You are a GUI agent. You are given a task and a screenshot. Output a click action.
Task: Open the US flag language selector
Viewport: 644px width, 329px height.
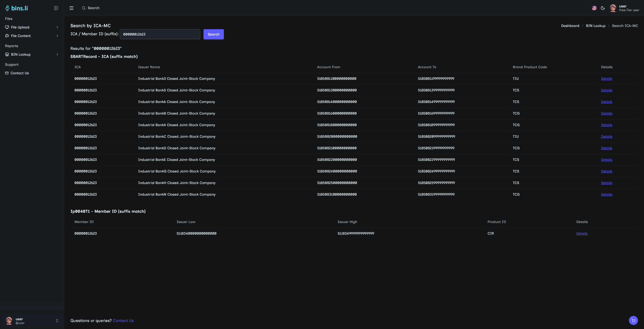(594, 8)
